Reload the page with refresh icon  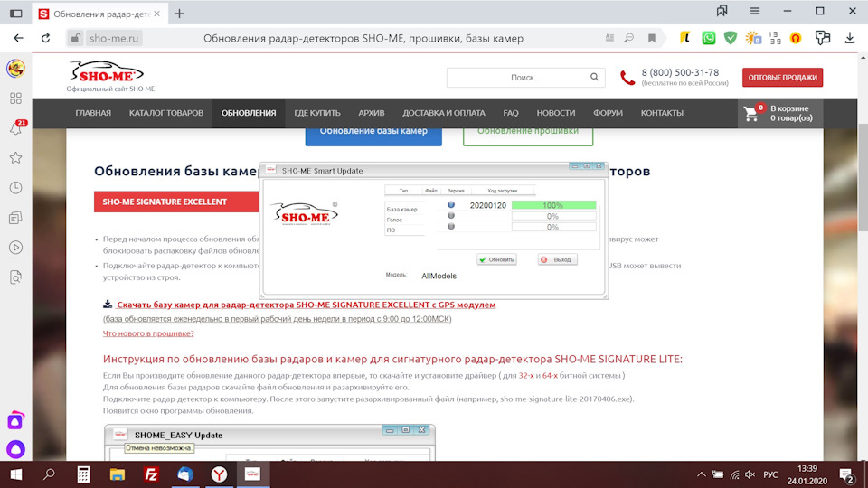coord(46,38)
